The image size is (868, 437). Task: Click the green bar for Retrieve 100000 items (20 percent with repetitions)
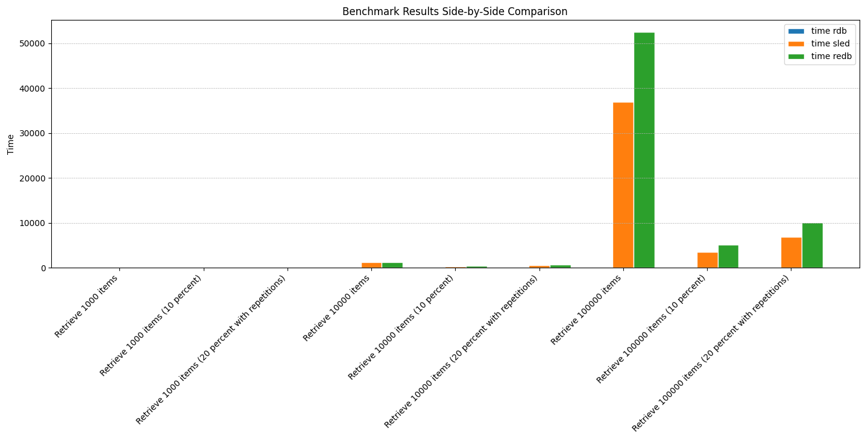(x=812, y=245)
